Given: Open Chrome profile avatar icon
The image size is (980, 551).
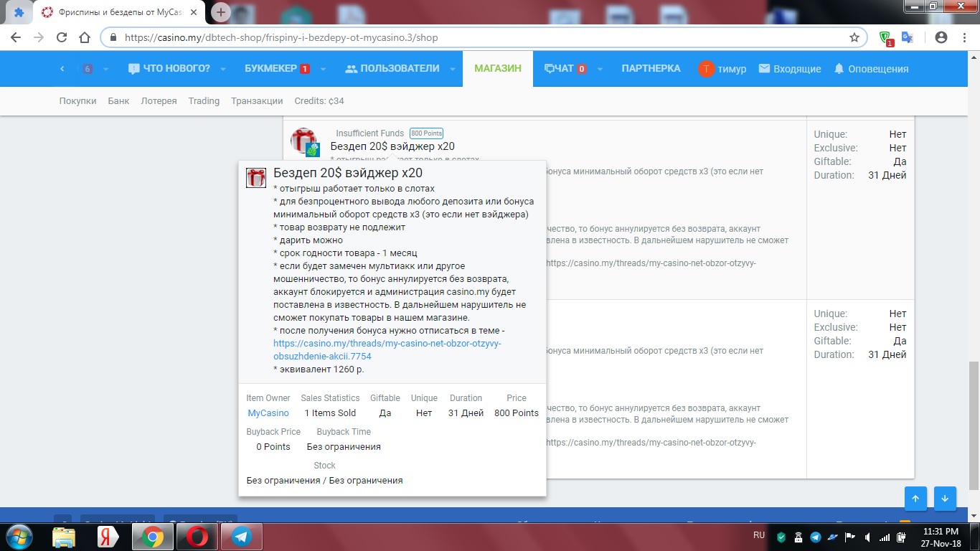Looking at the screenshot, I should point(941,37).
